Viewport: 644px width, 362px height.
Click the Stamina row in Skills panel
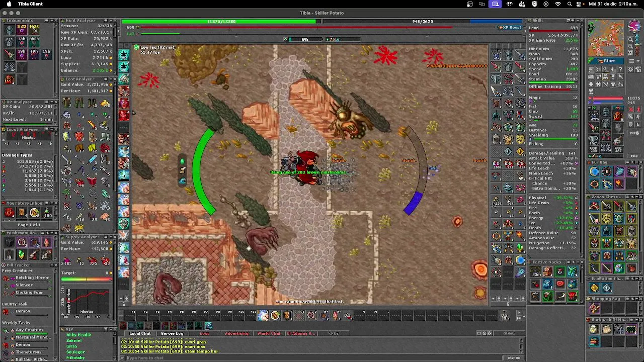553,79
